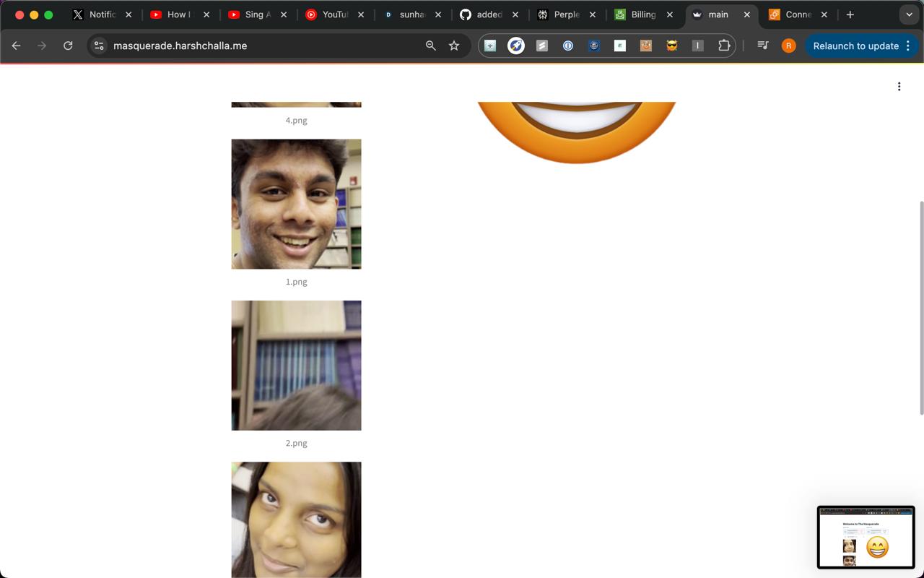Open site information icon in address bar
The image size is (924, 578).
(x=99, y=46)
